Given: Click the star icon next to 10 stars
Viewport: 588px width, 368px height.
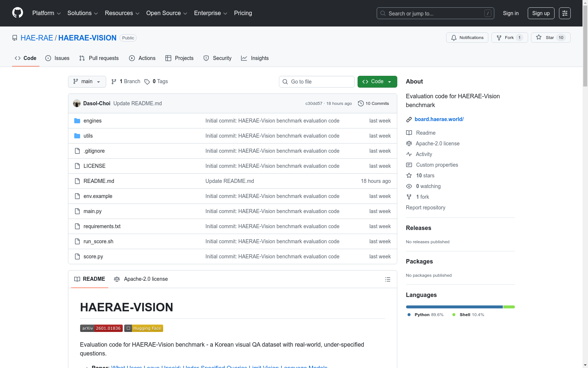Looking at the screenshot, I should [x=409, y=176].
